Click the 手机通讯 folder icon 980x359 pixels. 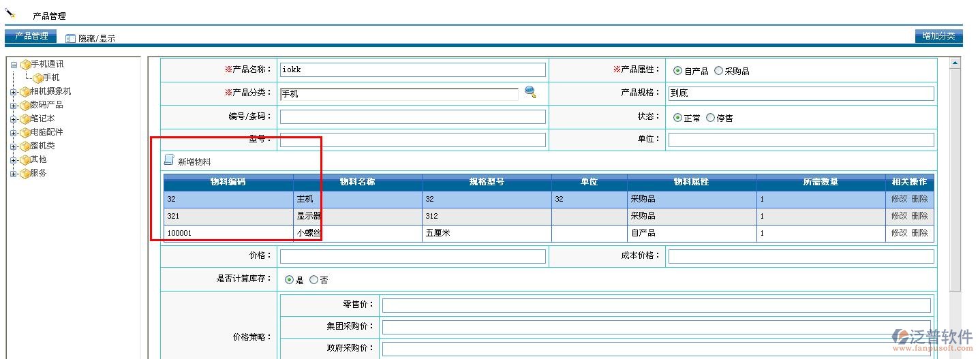coord(25,64)
